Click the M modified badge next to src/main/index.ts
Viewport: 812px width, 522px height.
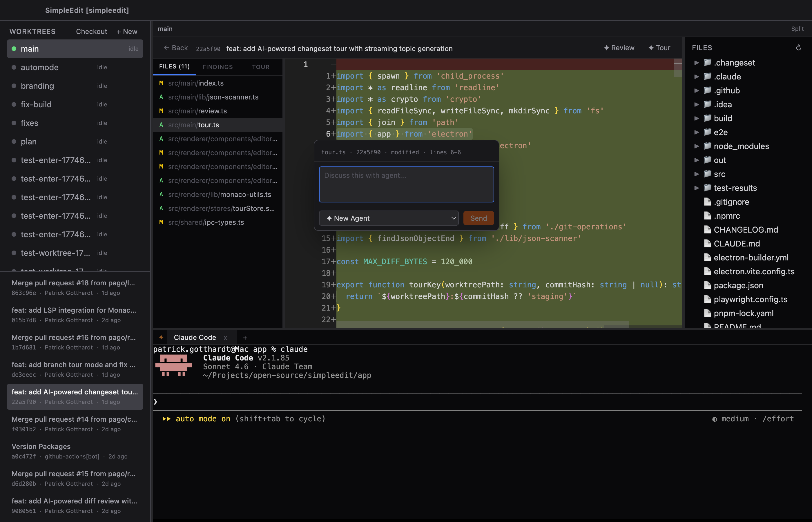coord(161,83)
